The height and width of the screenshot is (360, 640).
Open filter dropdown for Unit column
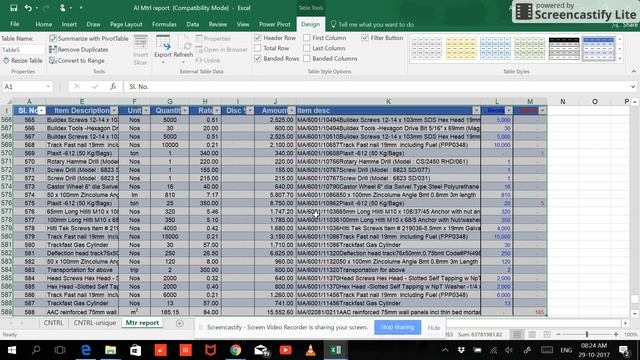[146, 111]
